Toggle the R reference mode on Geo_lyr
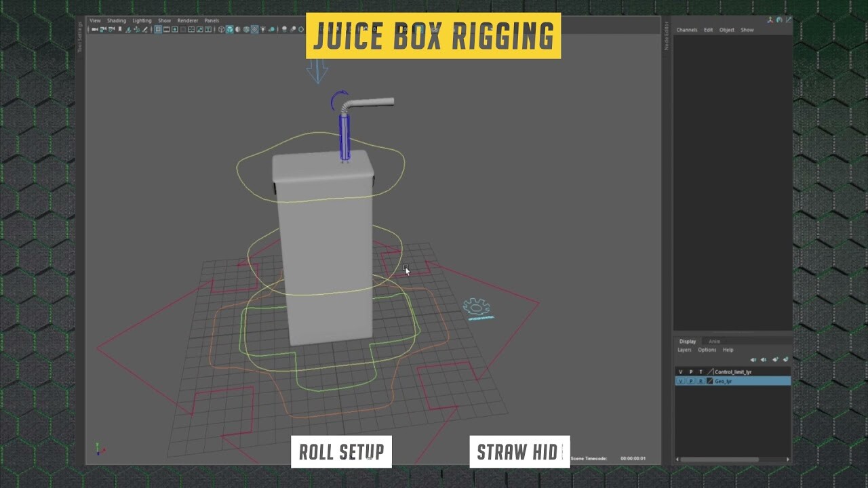 click(701, 381)
